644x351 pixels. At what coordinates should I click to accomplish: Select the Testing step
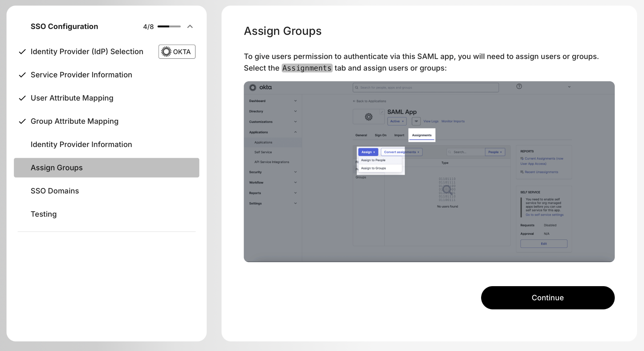[44, 214]
